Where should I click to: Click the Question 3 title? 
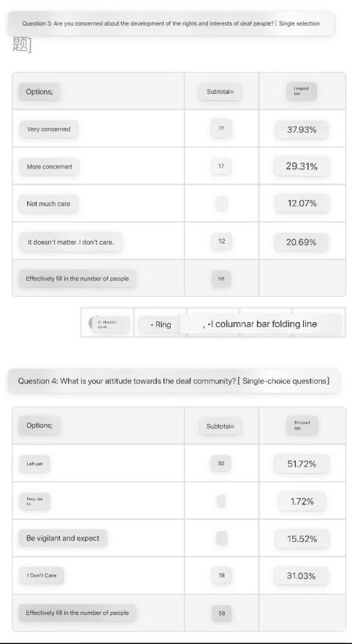pos(171,23)
